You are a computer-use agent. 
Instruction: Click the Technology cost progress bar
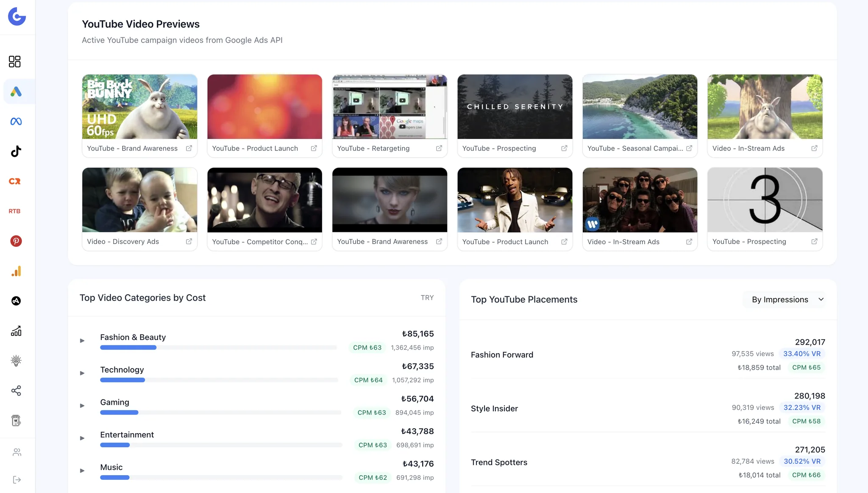pos(219,380)
